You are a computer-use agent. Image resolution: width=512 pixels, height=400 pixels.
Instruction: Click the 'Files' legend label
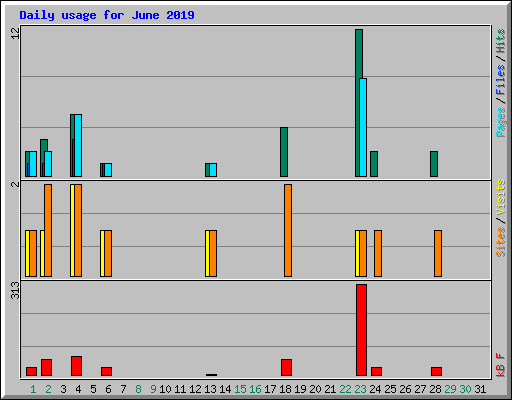click(x=501, y=80)
